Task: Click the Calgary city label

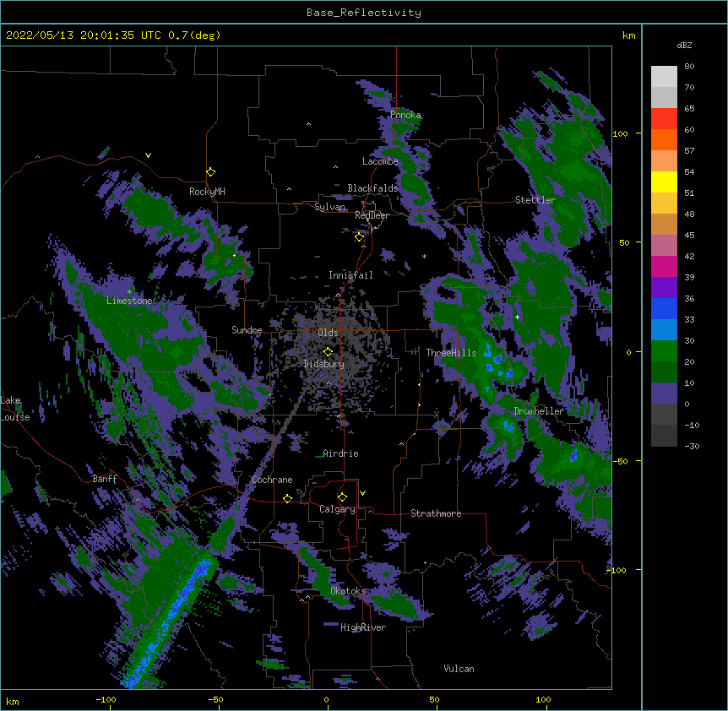Action: coord(337,509)
